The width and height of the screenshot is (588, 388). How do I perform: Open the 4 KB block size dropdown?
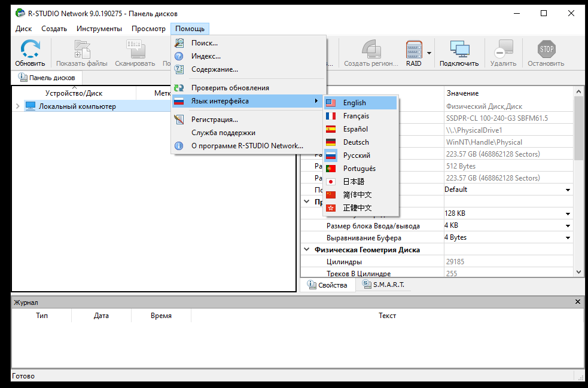tap(568, 225)
